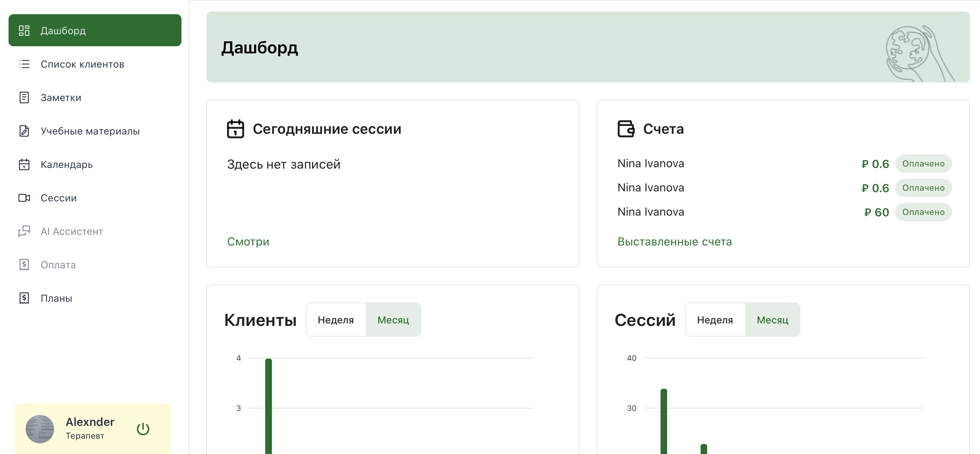The height and width of the screenshot is (454, 980).
Task: Click the Alexnder profile avatar
Action: pos(39,429)
